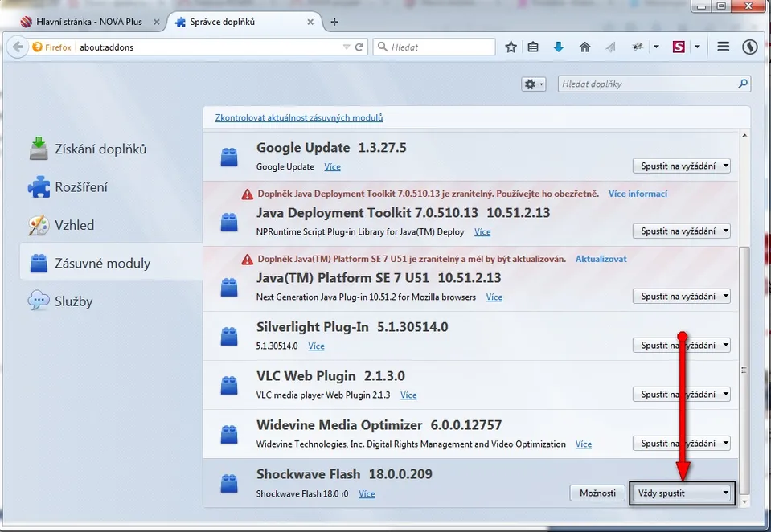Click the 'Hledat doplňky' search field

pos(654,84)
